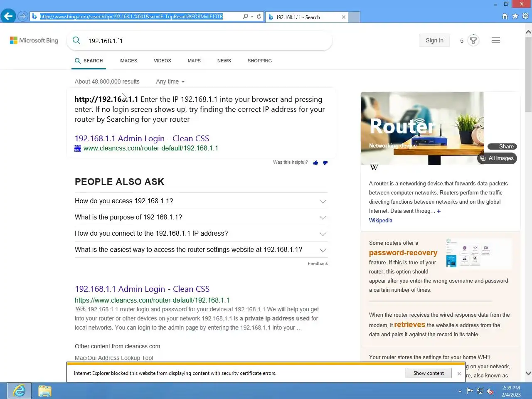Image resolution: width=532 pixels, height=399 pixels.
Task: Expand 'What is the easiest way to access the router settings' question
Action: tap(201, 249)
